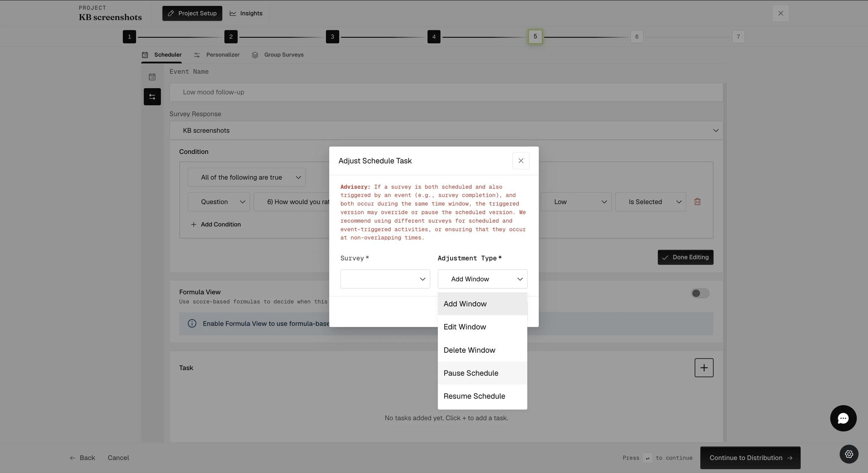This screenshot has height=473, width=868.
Task: Switch to the Personalizer tab
Action: pos(217,55)
